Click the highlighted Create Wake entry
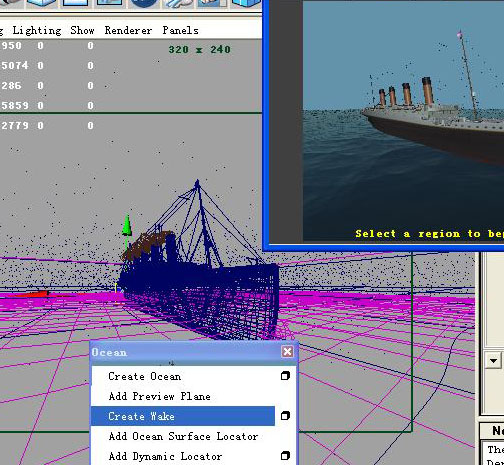 tap(183, 416)
